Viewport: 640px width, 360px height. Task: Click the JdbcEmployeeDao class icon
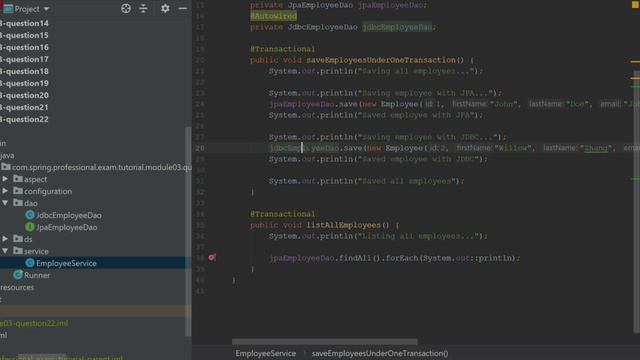pos(30,215)
